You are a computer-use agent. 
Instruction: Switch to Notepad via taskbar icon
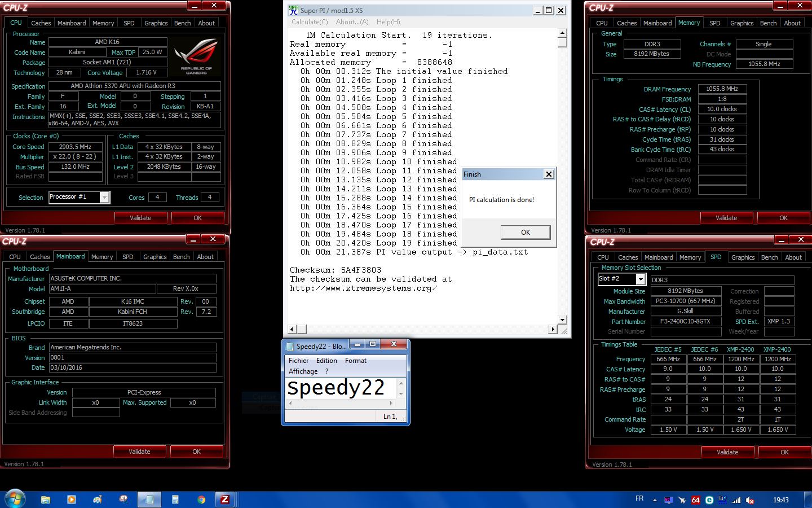[149, 500]
